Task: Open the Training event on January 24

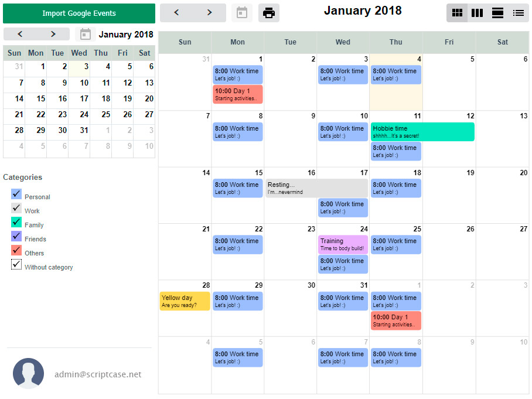Action: click(x=343, y=244)
